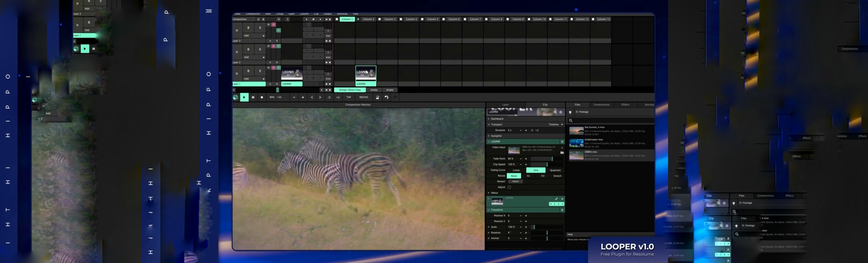Switch to the Effects tab
This screenshot has width=868, height=263.
(625, 105)
